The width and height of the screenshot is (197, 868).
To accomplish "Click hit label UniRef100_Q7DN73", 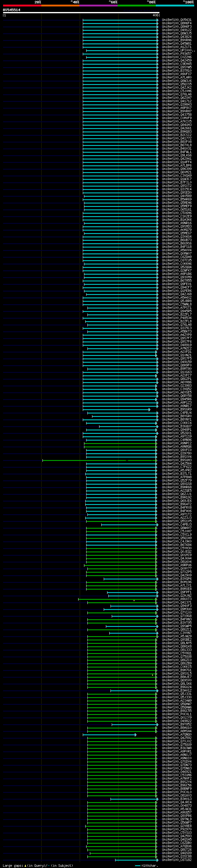I will [x=176, y=765].
